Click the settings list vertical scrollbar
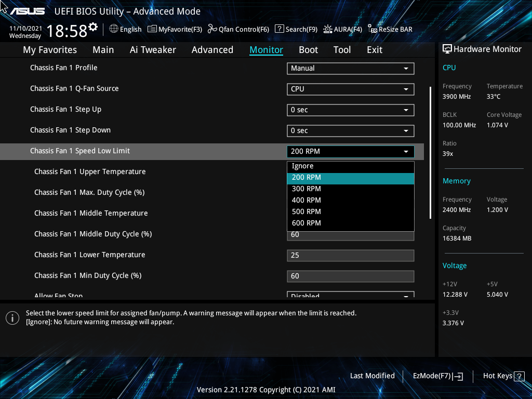This screenshot has height=399, width=532. click(430, 153)
